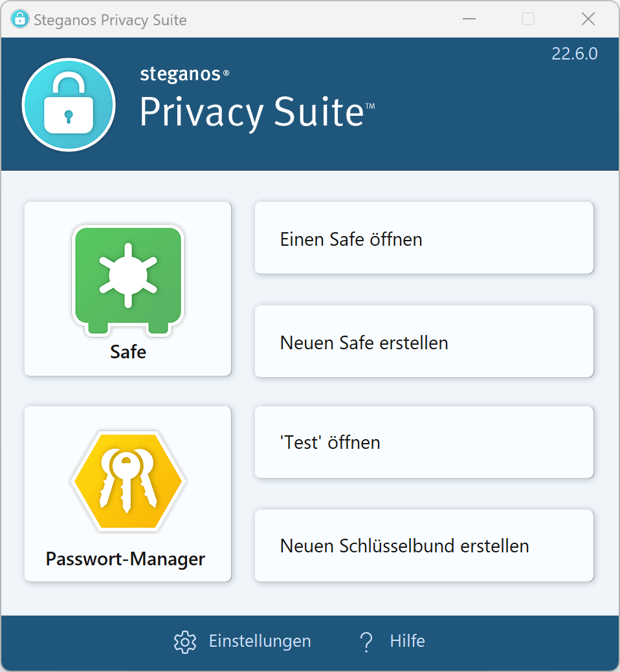Click the Passwort-Manager label text
This screenshot has width=620, height=672.
tap(127, 559)
